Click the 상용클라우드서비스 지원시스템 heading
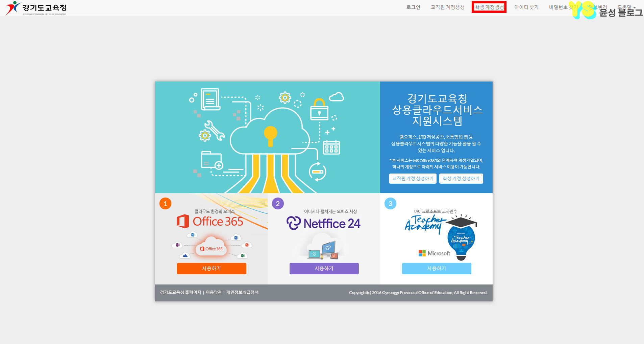Viewport: 644px width, 344px height. click(437, 110)
